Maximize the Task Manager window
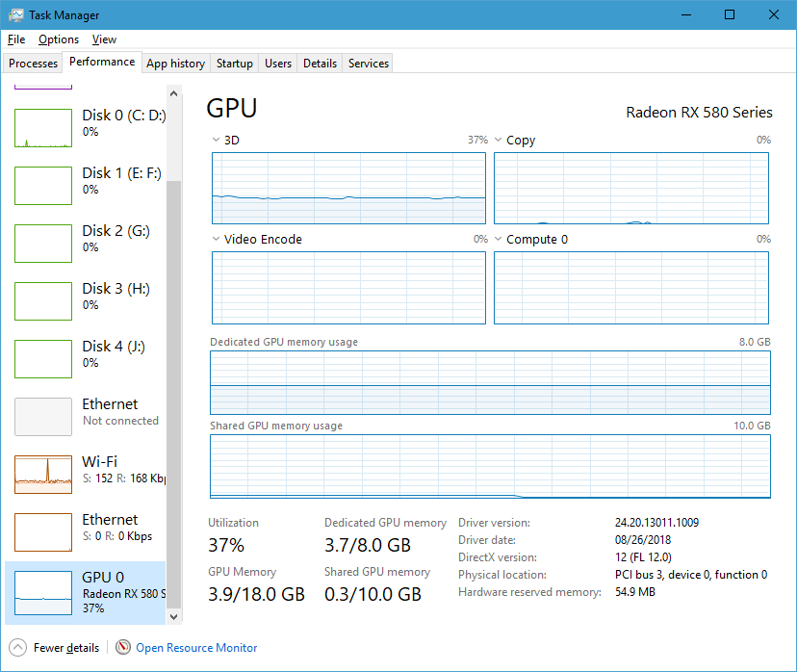The image size is (797, 672). 730,14
